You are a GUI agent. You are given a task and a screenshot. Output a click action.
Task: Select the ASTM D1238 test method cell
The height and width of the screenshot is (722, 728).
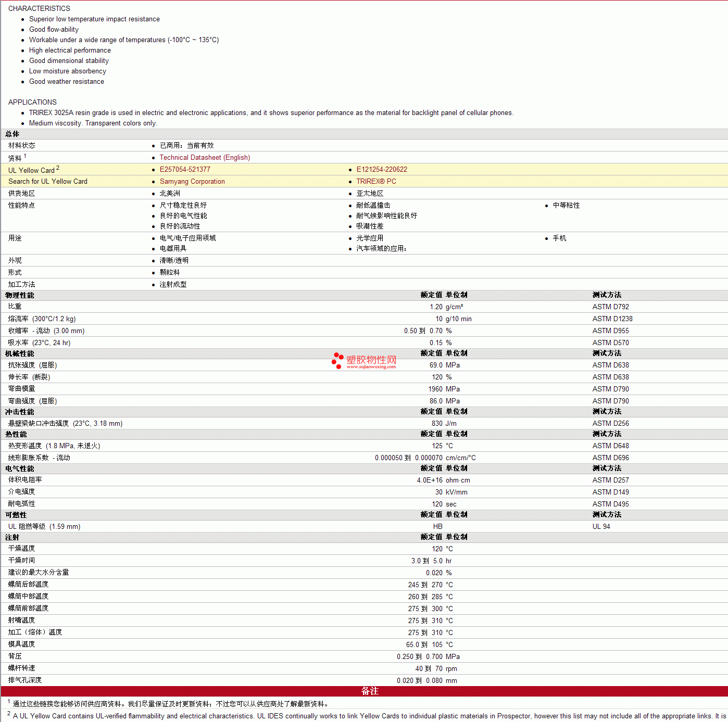coord(612,319)
